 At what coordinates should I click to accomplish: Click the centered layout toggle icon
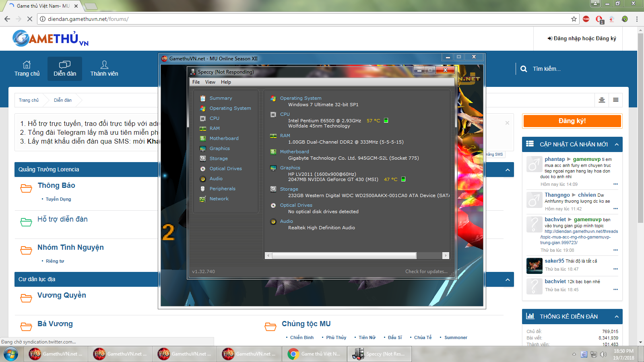(602, 100)
